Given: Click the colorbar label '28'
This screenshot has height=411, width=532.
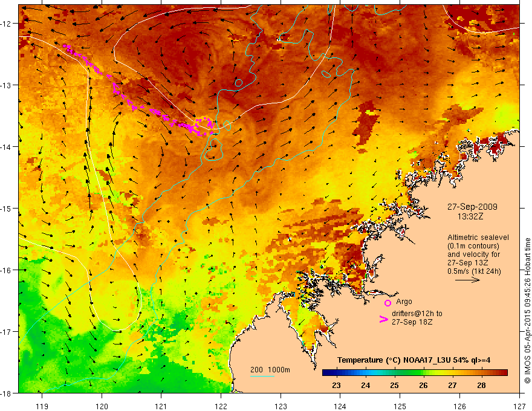Looking at the screenshot, I should [481, 385].
